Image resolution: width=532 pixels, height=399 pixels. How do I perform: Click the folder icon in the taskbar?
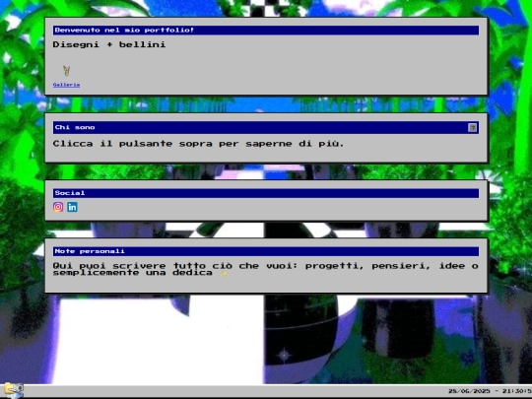(x=14, y=390)
